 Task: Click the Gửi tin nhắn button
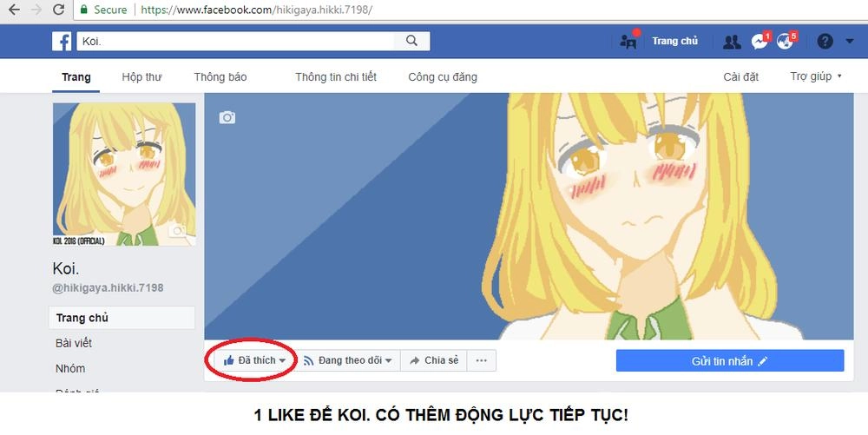pyautogui.click(x=730, y=361)
